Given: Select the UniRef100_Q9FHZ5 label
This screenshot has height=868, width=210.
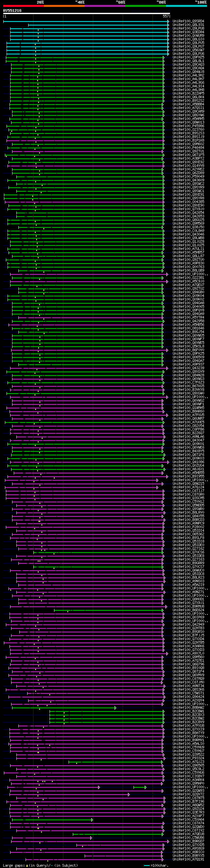Looking at the screenshot, I should (x=188, y=57).
